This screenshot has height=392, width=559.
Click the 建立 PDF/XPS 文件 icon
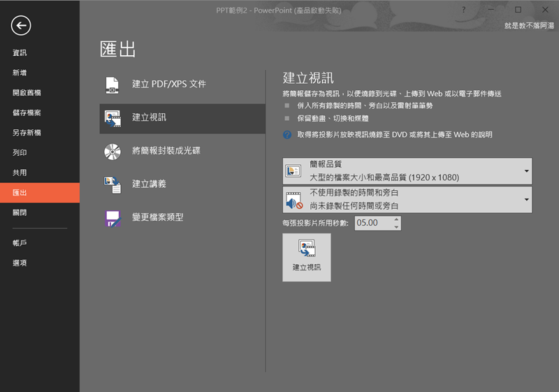tap(112, 84)
